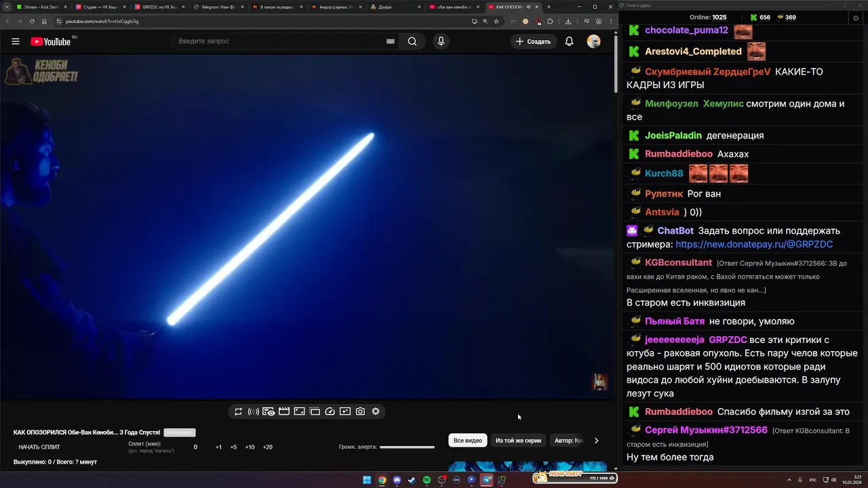Image resolution: width=868 pixels, height=488 pixels.
Task: Click the username Сергей Музыкин#3712566 in the chat
Action: (x=706, y=430)
